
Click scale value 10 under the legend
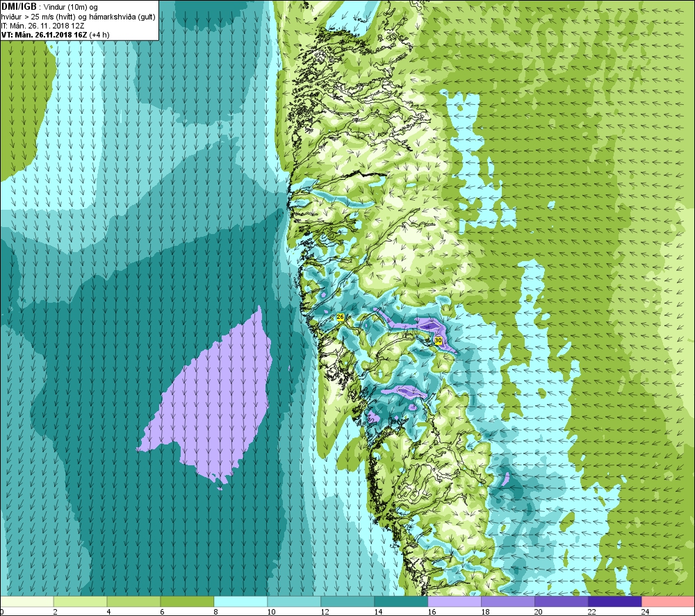pos(271,612)
